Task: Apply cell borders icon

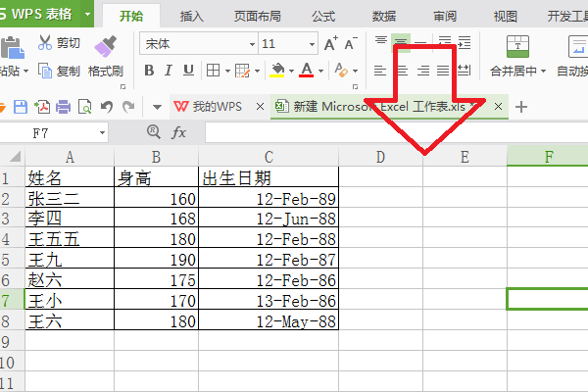Action: click(213, 71)
